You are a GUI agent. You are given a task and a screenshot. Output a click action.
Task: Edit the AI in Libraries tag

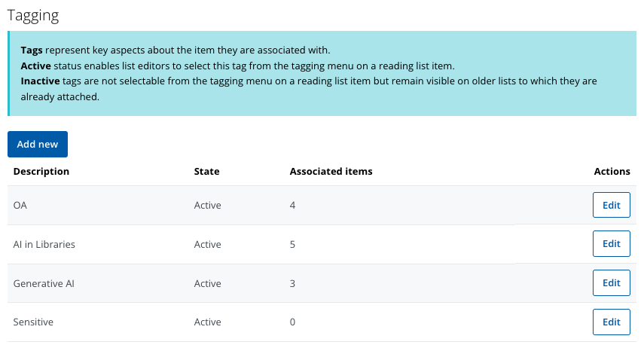[611, 243]
